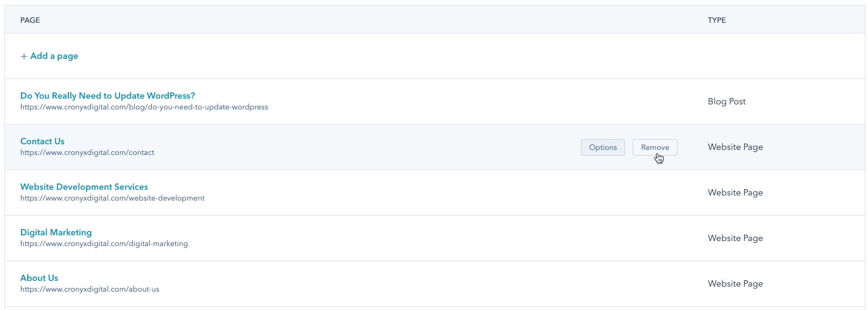Select Website Page type in Contact Us row

coord(735,147)
